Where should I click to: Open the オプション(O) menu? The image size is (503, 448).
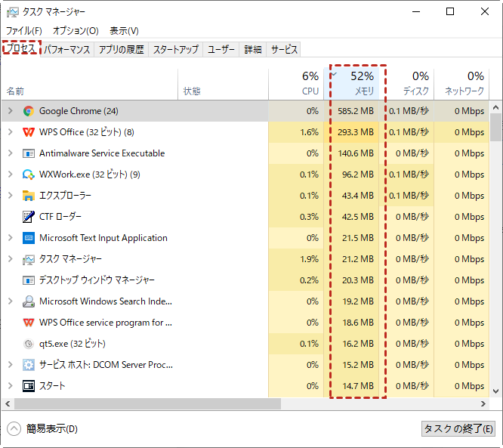(76, 31)
